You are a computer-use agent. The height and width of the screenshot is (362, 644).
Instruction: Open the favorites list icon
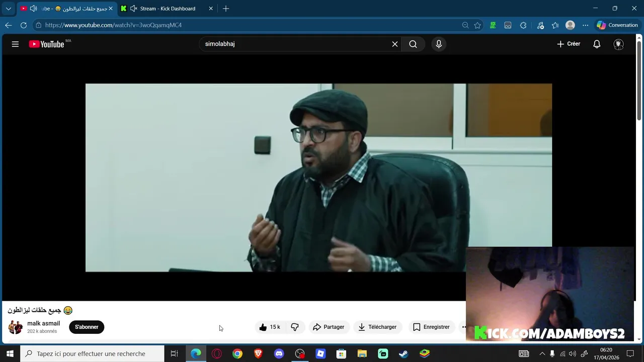click(555, 25)
